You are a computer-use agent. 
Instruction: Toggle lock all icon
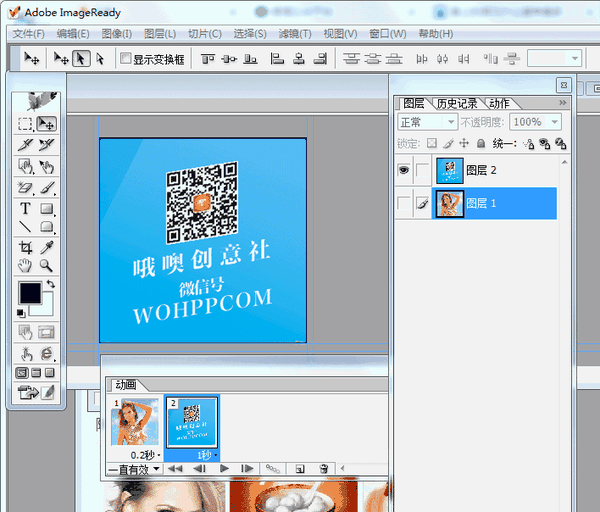coord(481,143)
